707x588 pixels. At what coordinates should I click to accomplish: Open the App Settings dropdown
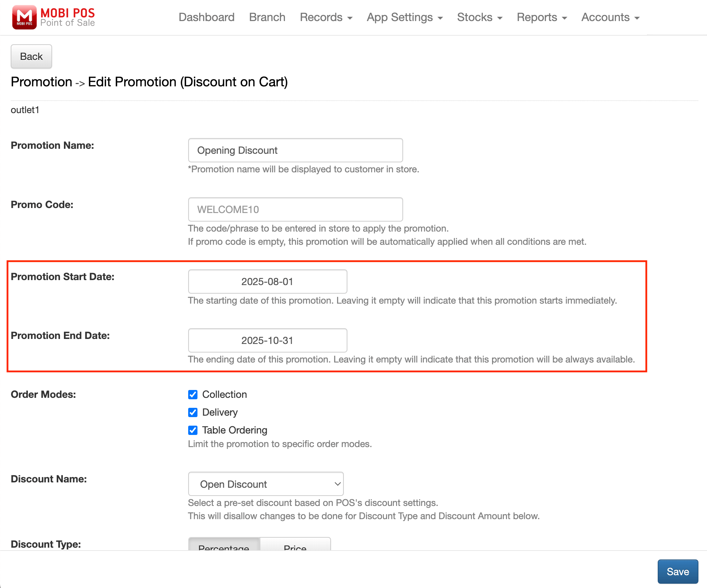coord(405,17)
